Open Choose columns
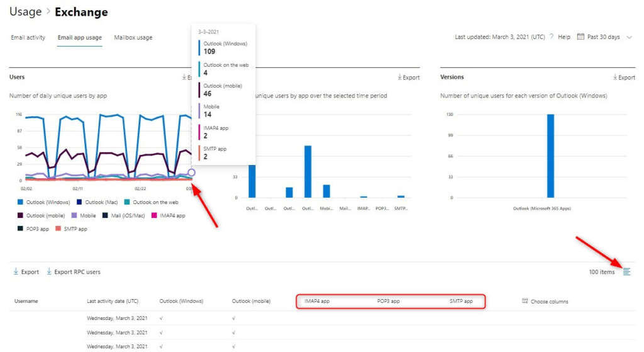This screenshot has height=352, width=644. click(x=545, y=302)
